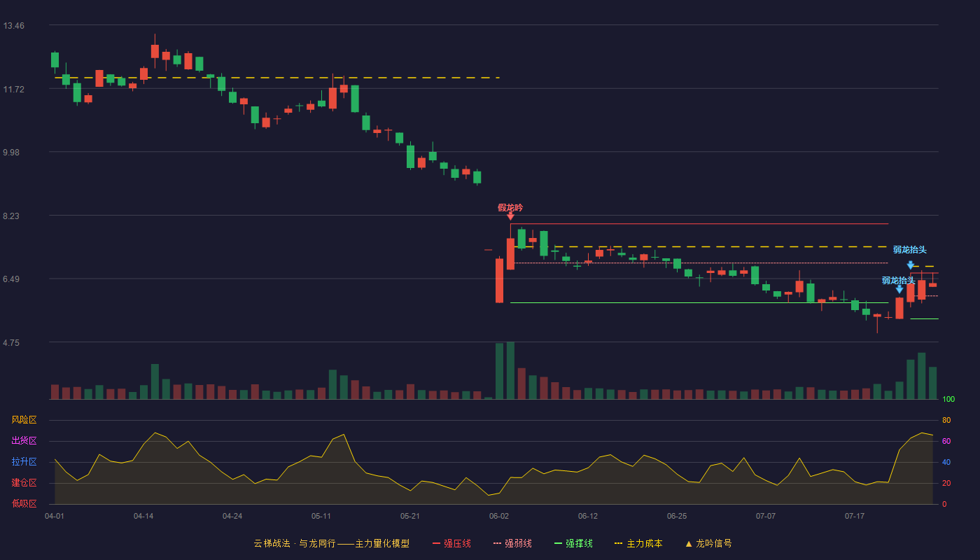The width and height of the screenshot is (980, 560).
Task: Click the 风险区 zone label
Action: pos(24,420)
